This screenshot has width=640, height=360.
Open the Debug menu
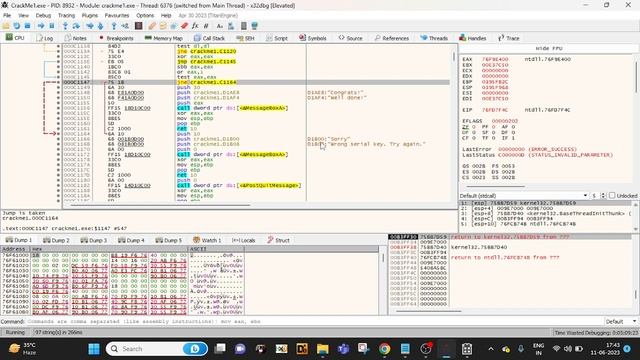43,15
